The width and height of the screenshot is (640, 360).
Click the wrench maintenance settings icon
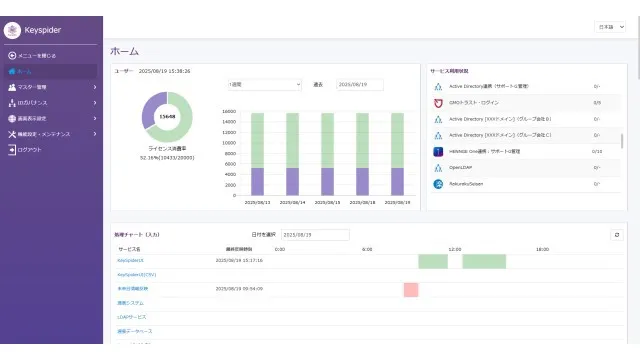pyautogui.click(x=12, y=134)
